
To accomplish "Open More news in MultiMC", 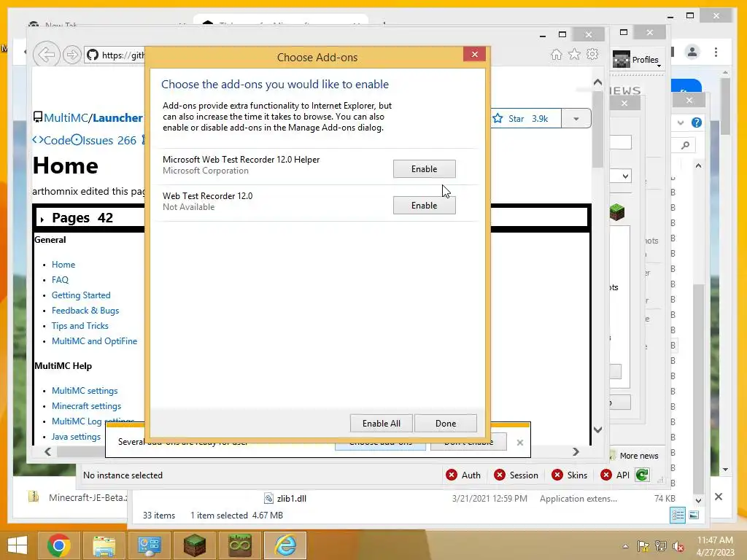I will (x=635, y=456).
